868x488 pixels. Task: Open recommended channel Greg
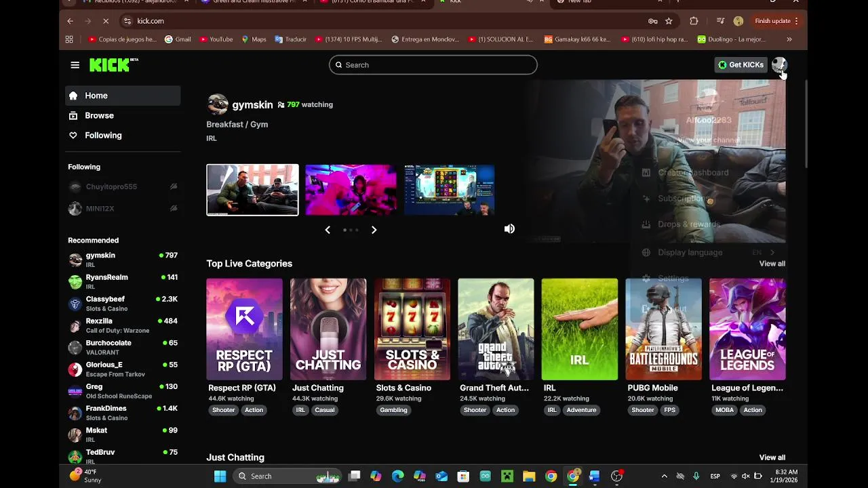[x=123, y=391]
